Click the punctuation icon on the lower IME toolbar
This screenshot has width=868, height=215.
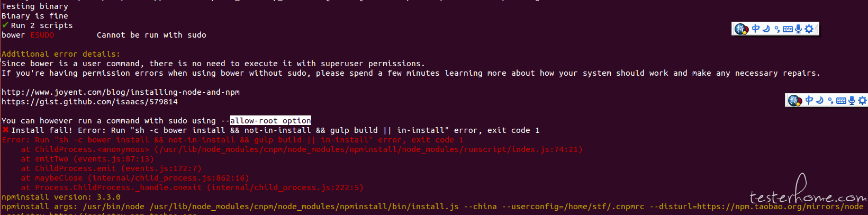[x=830, y=101]
